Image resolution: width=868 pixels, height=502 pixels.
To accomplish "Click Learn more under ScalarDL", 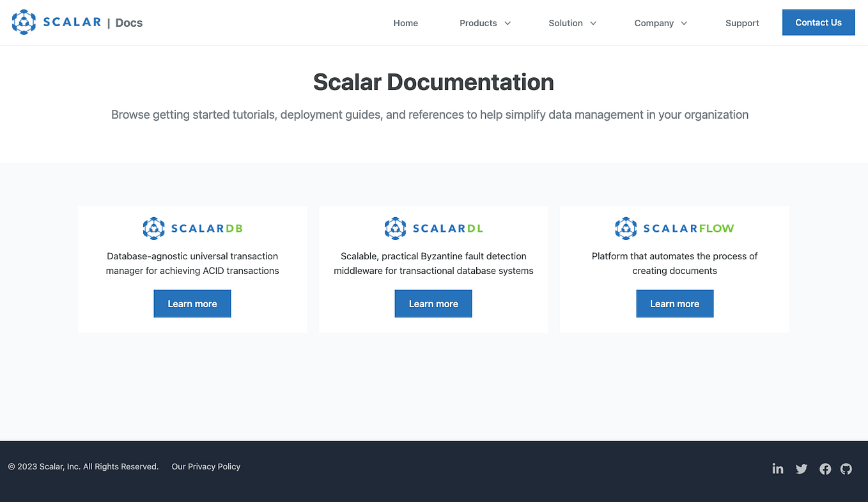I will [x=433, y=303].
